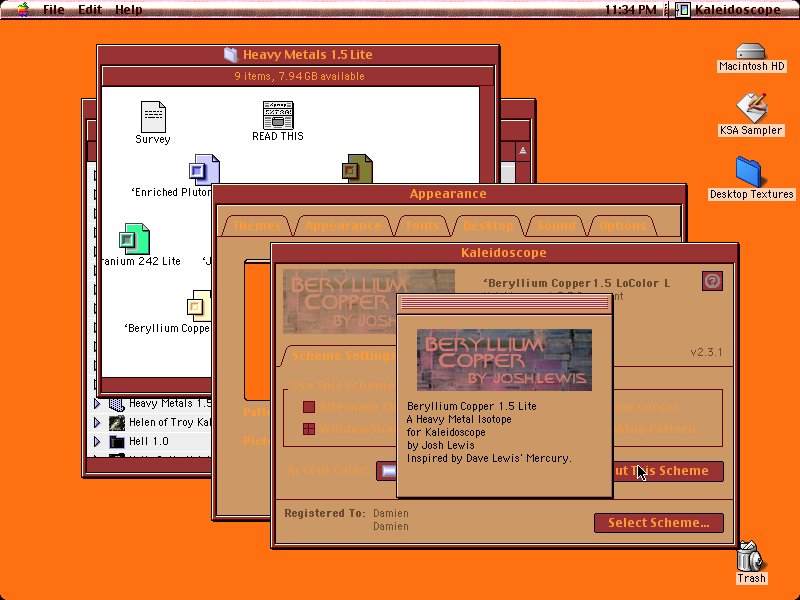Click the Registered To: Damien text
The width and height of the screenshot is (800, 600).
(x=346, y=513)
